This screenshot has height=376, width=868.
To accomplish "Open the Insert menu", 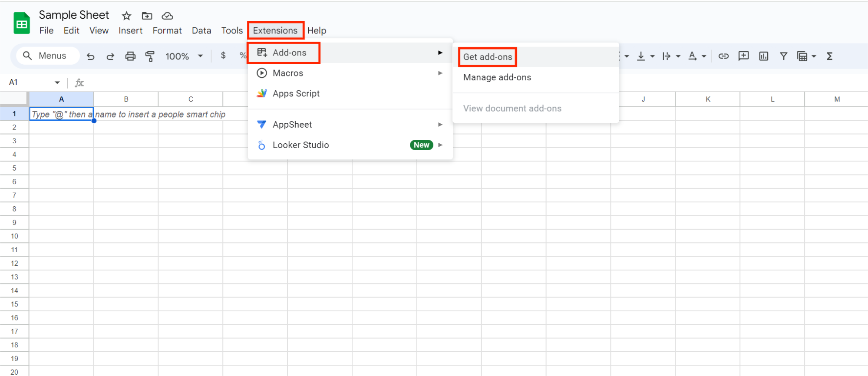I will pos(130,30).
